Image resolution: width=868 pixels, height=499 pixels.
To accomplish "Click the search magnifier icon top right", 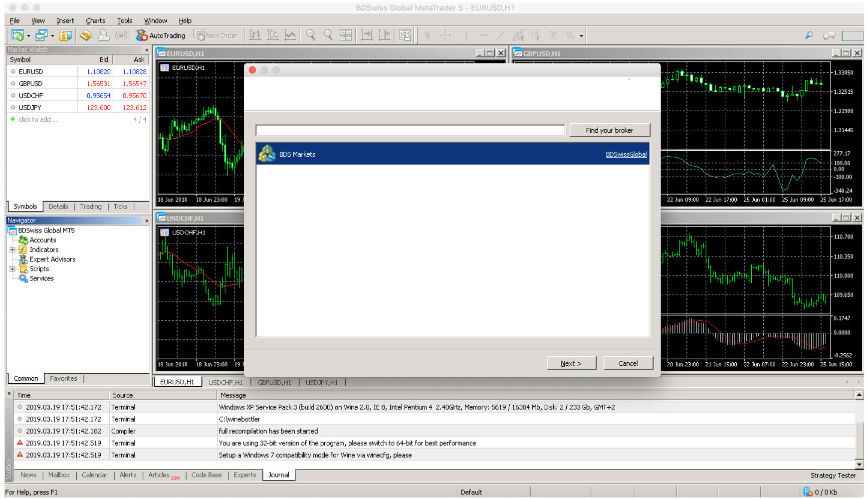I will click(809, 35).
